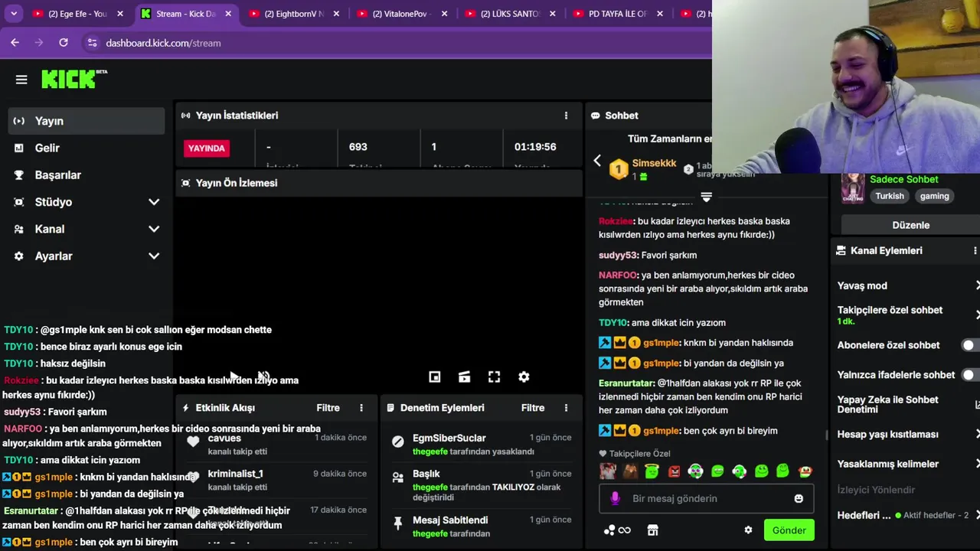Close the Stream - Kick Dashboard tab
The height and width of the screenshot is (551, 980).
click(x=228, y=14)
